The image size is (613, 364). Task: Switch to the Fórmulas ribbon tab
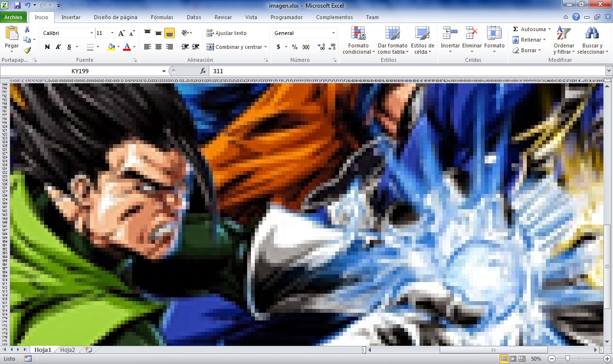click(x=162, y=17)
